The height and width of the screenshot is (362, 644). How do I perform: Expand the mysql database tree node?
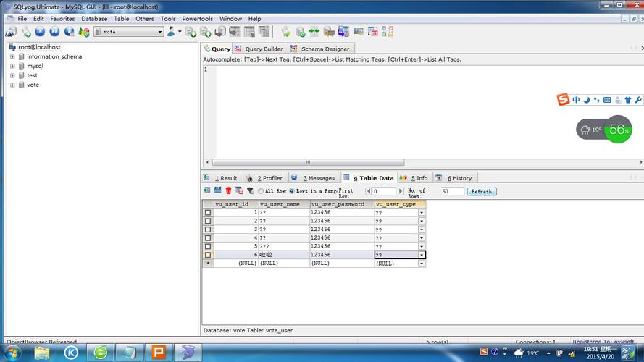12,66
